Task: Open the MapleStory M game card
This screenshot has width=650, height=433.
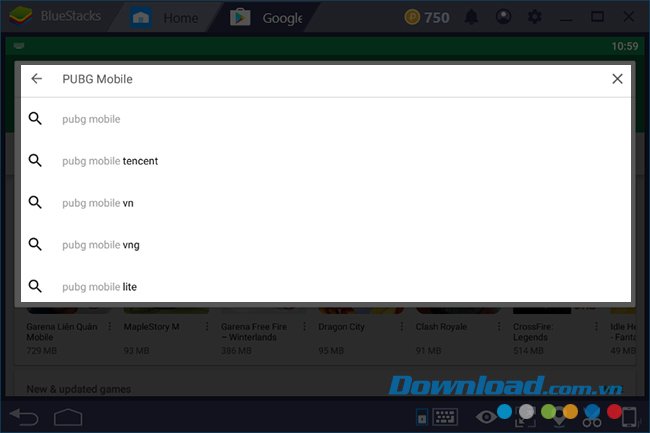Action: 166,331
